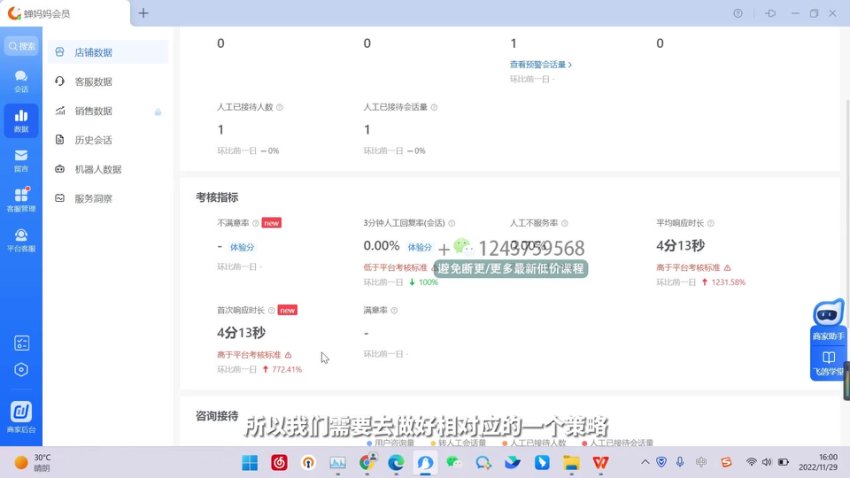Click the Windows Start button in taskbar
The image size is (850, 478).
pos(249,462)
